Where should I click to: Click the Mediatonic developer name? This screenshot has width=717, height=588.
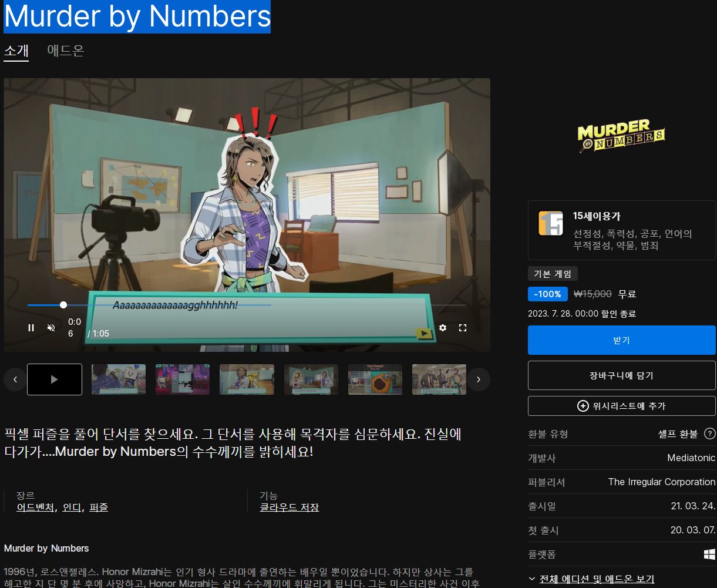tap(691, 458)
